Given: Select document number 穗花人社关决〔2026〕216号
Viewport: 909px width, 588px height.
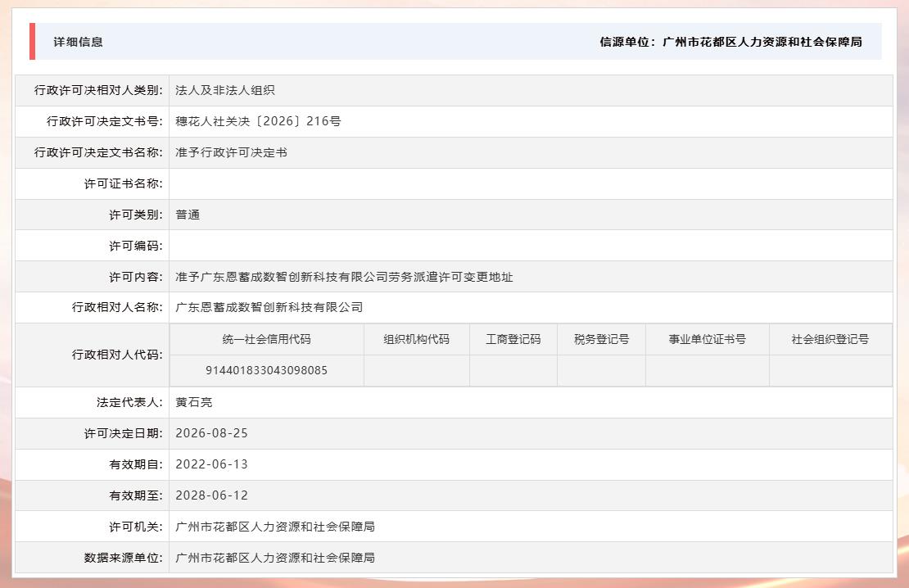Looking at the screenshot, I should 258,121.
